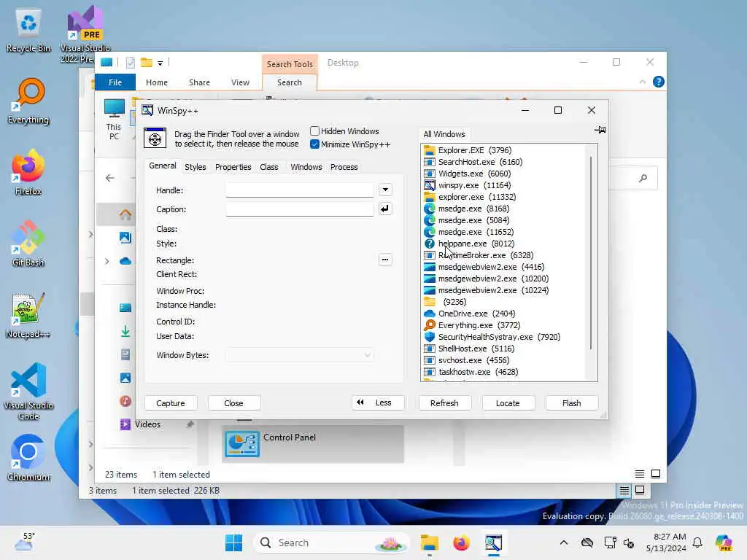Switch to the Windows tab

point(306,167)
